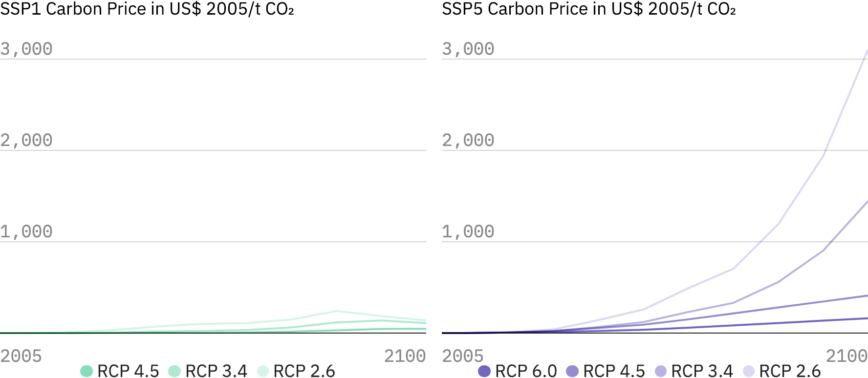Click the 2100 year label on SSP5 chart

coord(846,356)
